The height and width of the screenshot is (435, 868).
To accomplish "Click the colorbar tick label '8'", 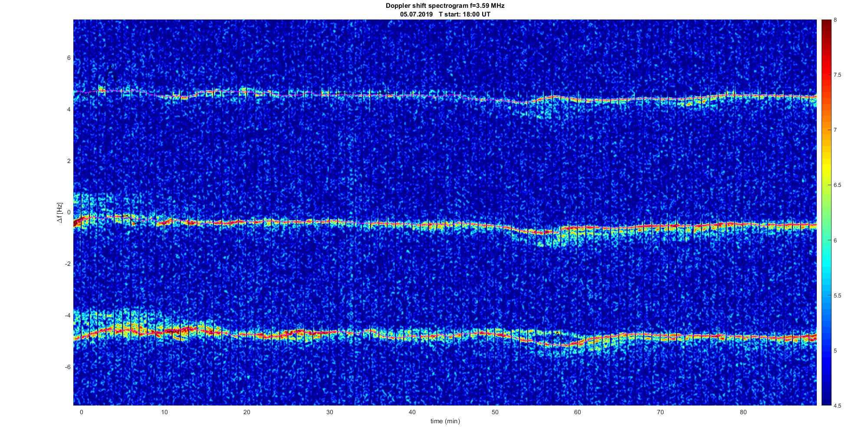I will 835,20.
